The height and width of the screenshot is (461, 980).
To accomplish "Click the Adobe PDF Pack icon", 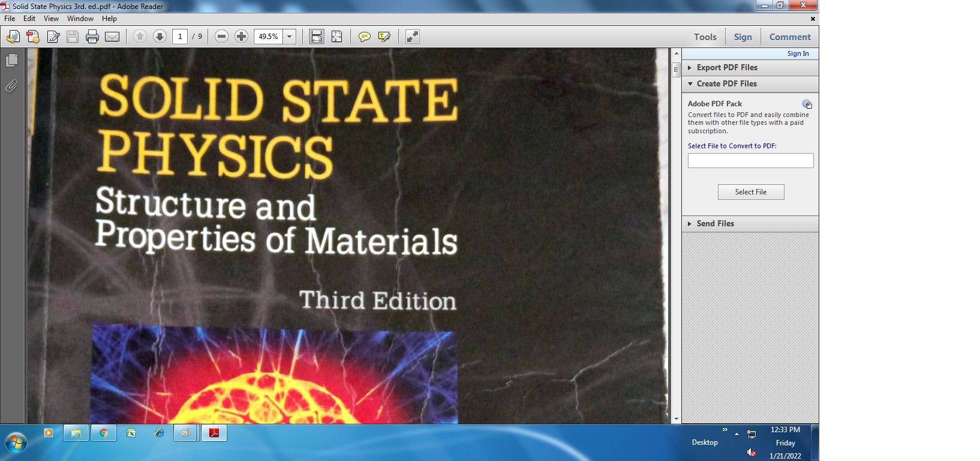I will click(x=807, y=104).
